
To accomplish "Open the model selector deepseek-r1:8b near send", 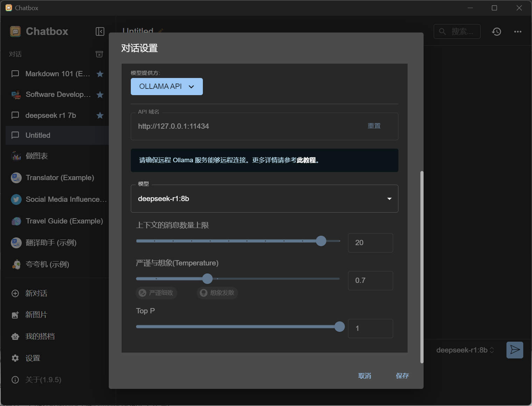I will (x=465, y=350).
